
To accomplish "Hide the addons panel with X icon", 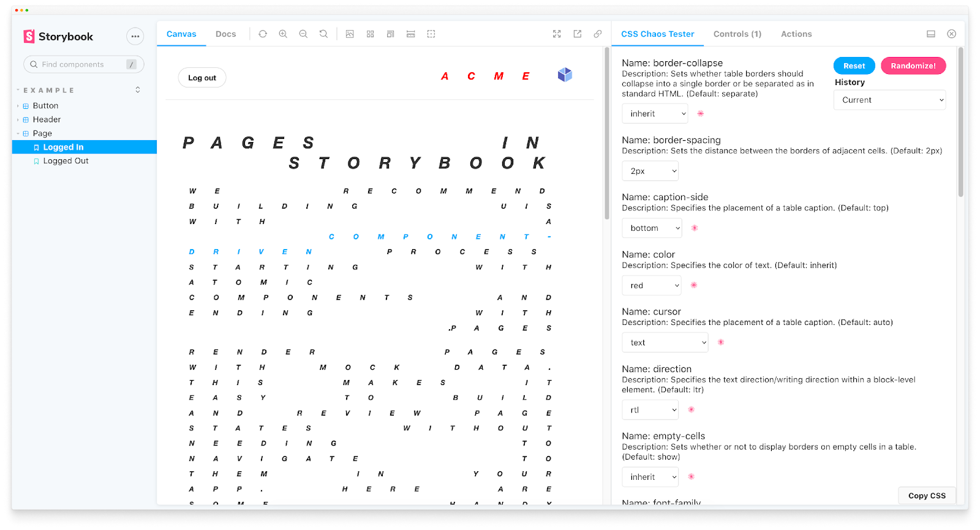I will pyautogui.click(x=951, y=34).
